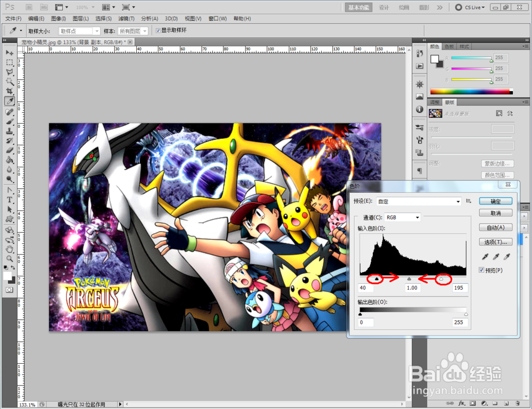Open the Arrange Documents dropdown
Viewport: 532px width, 409px height.
[x=109, y=7]
